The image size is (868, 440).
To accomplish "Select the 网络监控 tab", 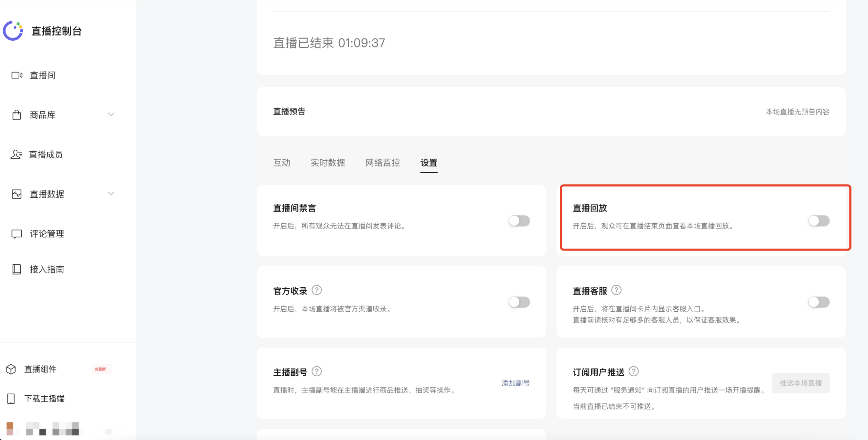I will pos(382,163).
